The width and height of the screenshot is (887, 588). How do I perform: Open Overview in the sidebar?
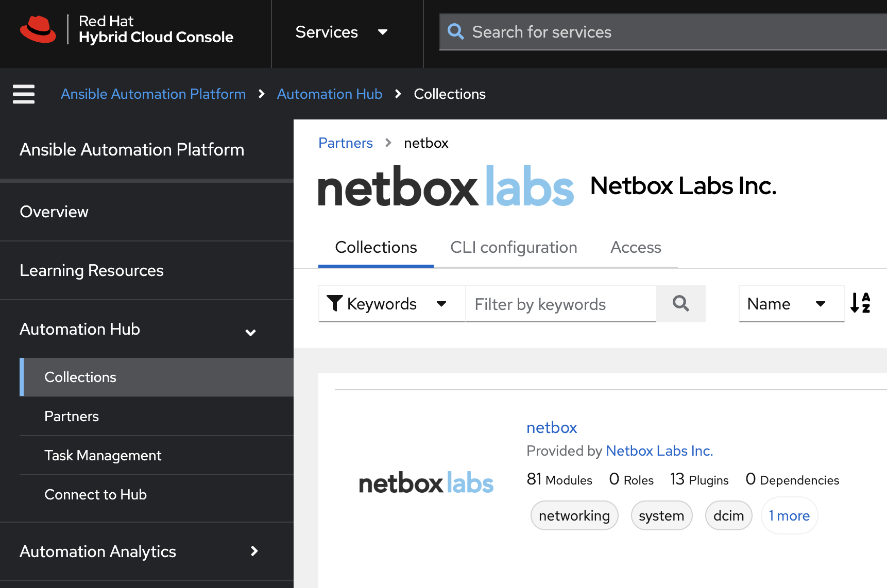coord(147,212)
